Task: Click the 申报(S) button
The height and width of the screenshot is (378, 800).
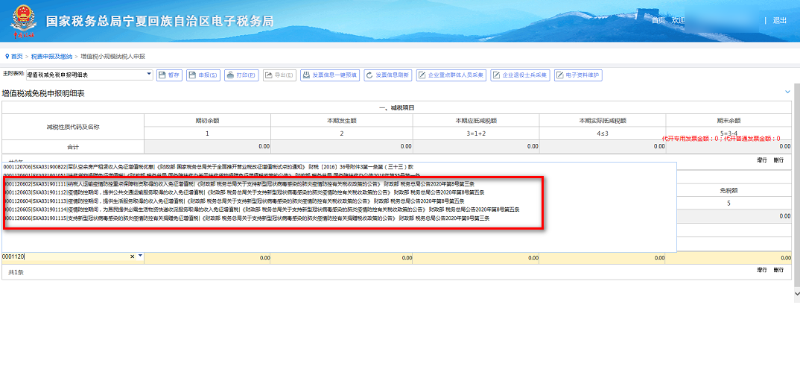Action: click(203, 75)
